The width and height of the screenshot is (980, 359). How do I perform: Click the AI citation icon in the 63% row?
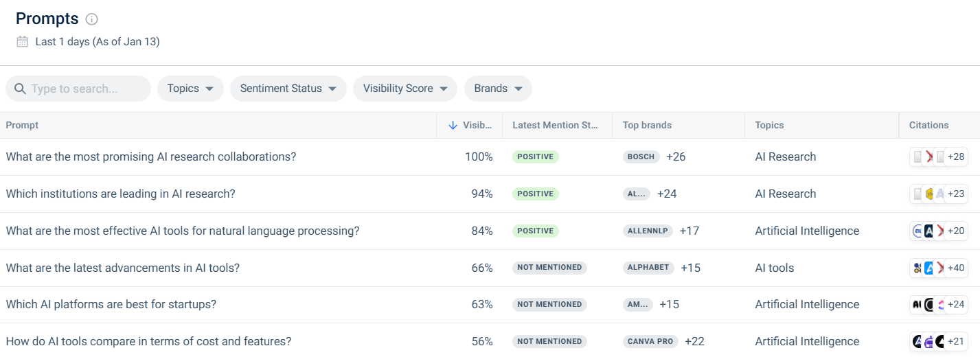[x=917, y=304]
